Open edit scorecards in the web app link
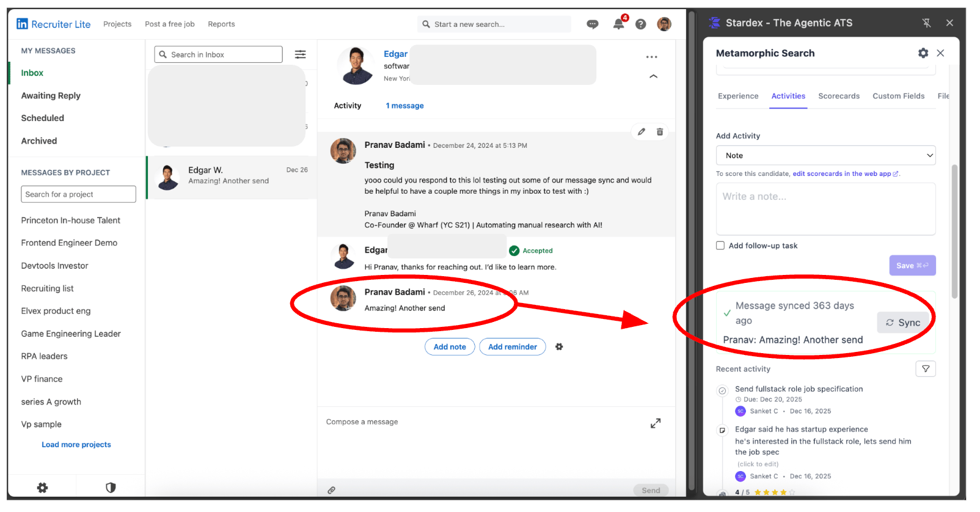Viewport: 980px width, 512px height. click(x=846, y=174)
